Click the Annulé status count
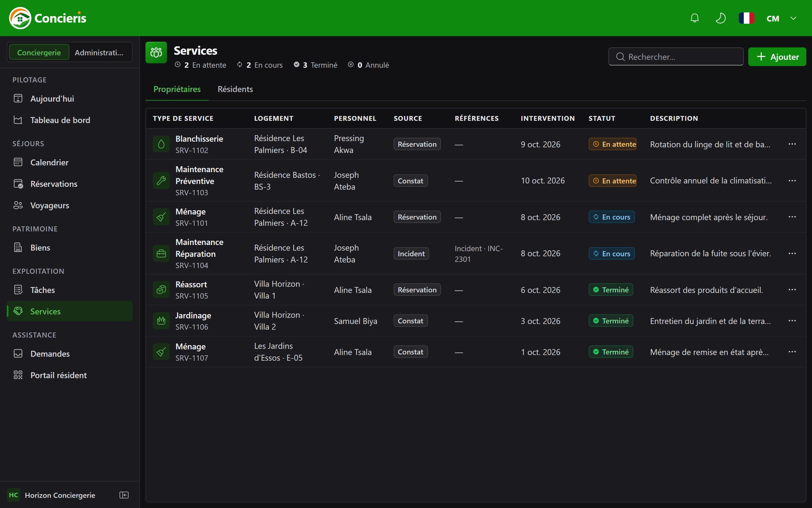812x508 pixels. click(x=369, y=65)
